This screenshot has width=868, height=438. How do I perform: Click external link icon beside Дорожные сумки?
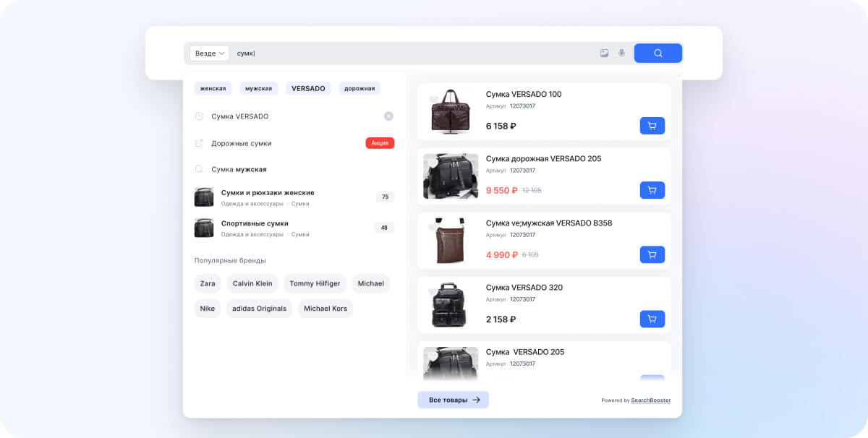pyautogui.click(x=199, y=143)
